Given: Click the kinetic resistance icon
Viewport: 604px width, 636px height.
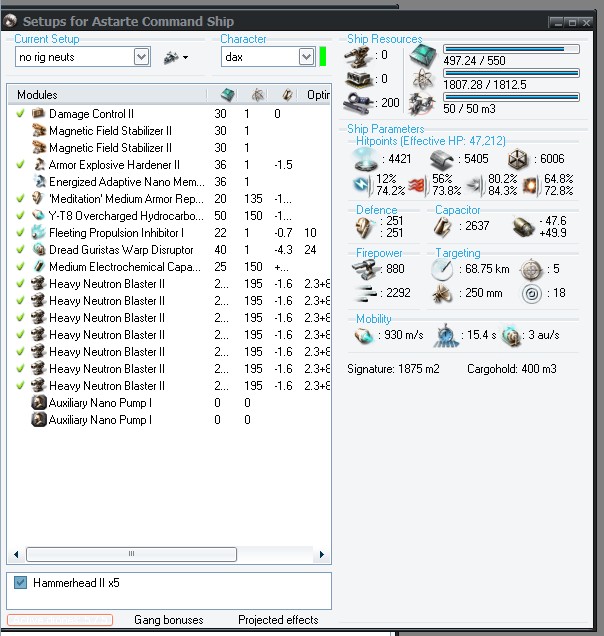Looking at the screenshot, I should (475, 185).
